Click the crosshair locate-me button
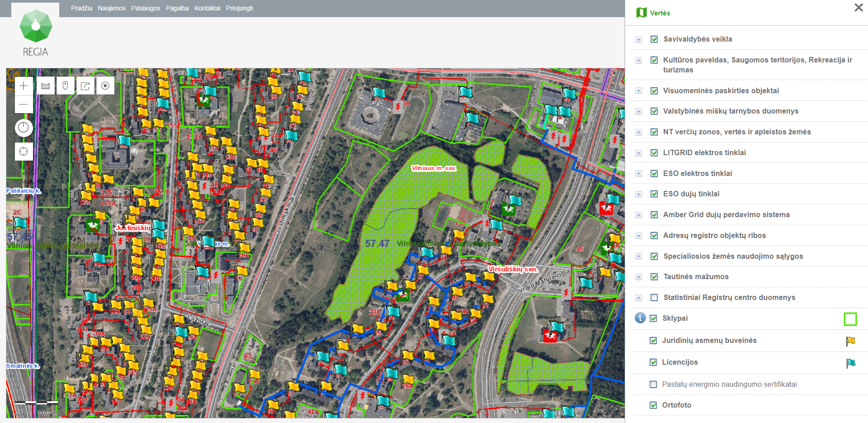The height and width of the screenshot is (423, 868). tap(24, 152)
